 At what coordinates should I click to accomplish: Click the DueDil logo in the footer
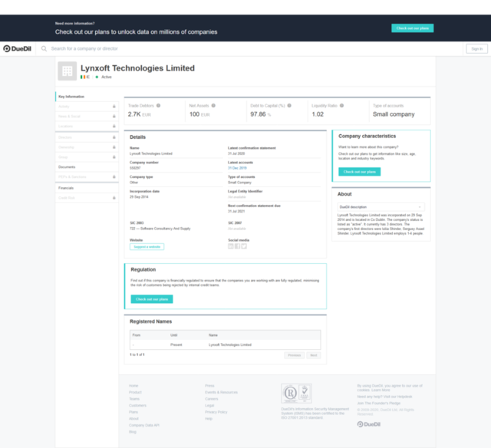[x=369, y=424]
